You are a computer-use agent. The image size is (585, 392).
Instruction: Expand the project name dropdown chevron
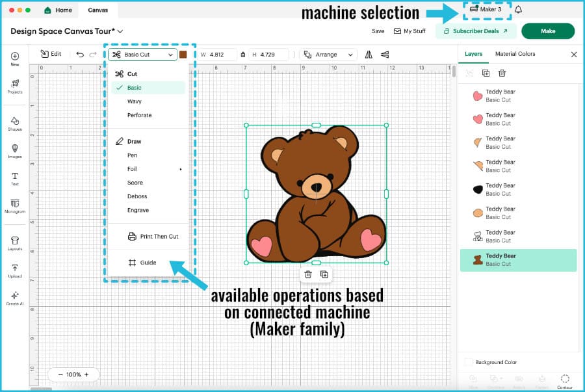[x=120, y=31]
